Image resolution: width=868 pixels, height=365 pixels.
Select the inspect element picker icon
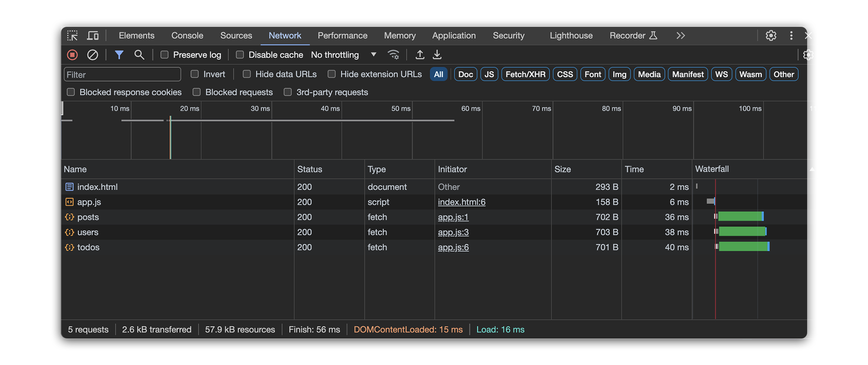pos(72,35)
